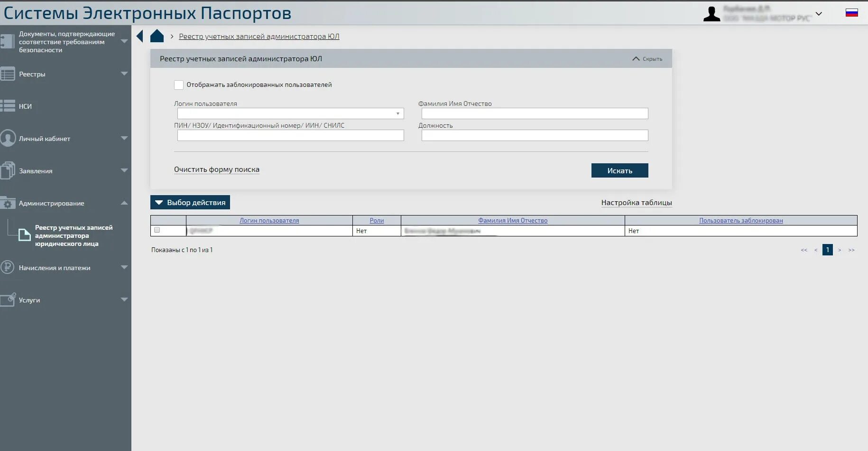Click the ruble icon for Начисления и платежи
Image resolution: width=868 pixels, height=451 pixels.
pos(8,267)
